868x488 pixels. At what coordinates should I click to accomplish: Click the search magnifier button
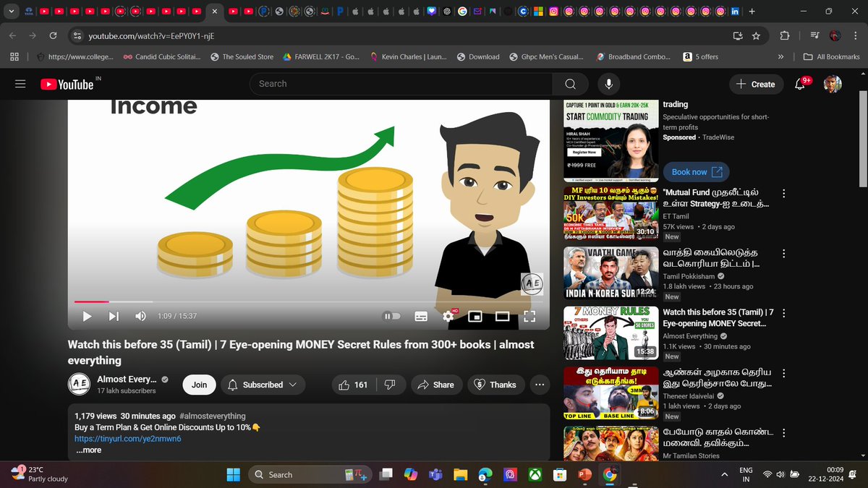tap(571, 84)
